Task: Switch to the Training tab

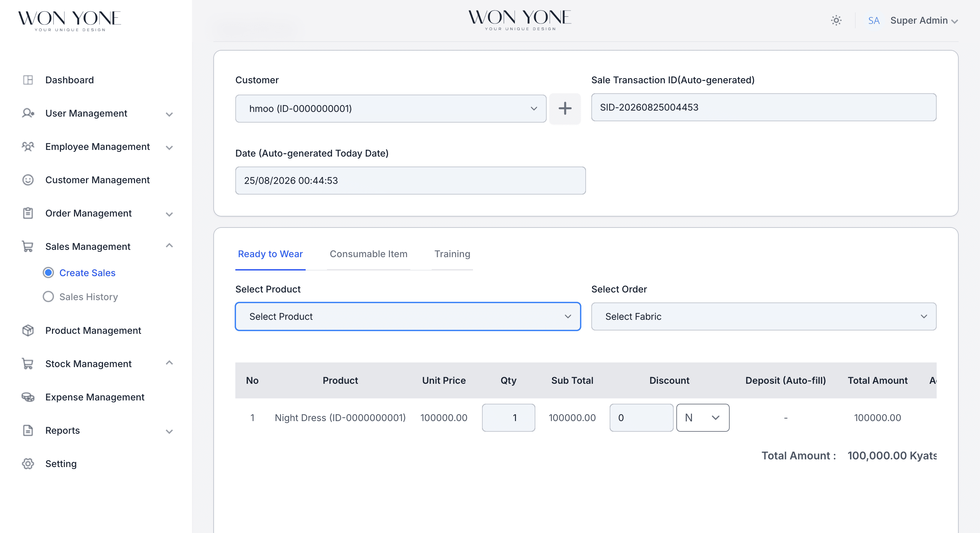Action: (452, 254)
